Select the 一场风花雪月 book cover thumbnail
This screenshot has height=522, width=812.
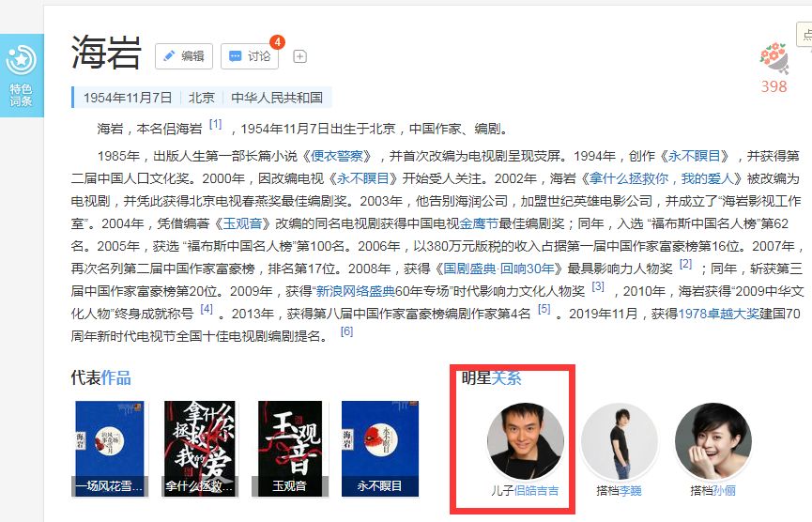coord(110,449)
